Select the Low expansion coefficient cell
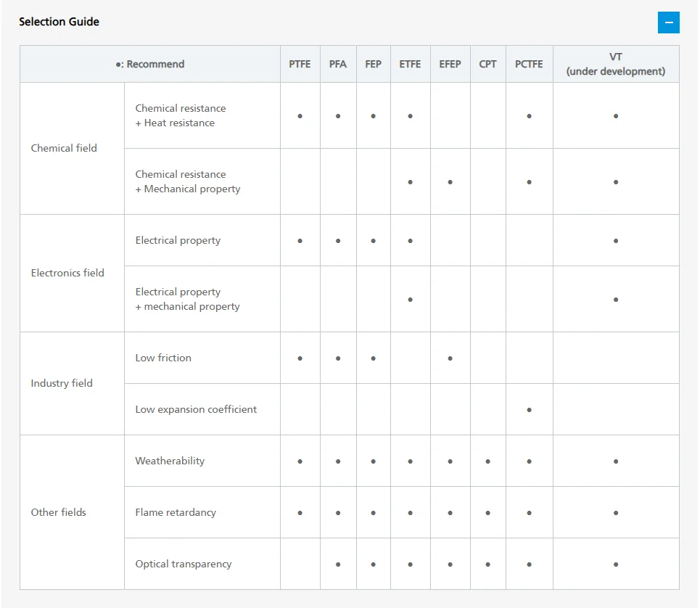700x608 pixels. click(x=196, y=409)
